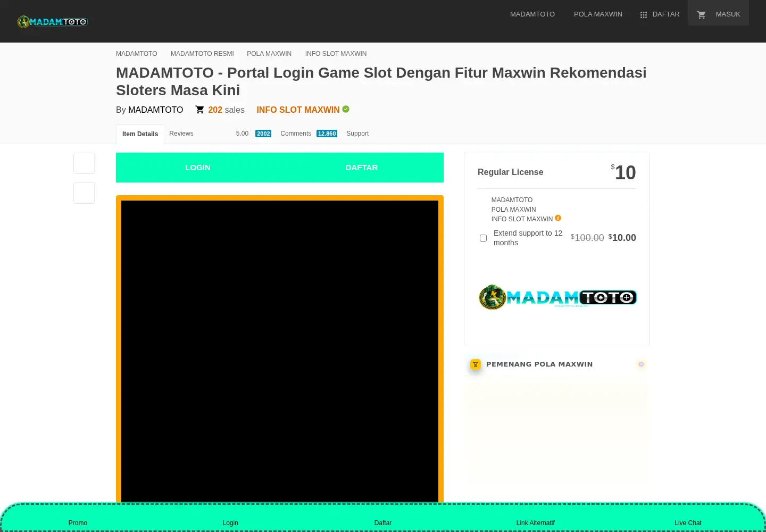This screenshot has width=766, height=532.
Task: Click round icon at right of PEMENANG header
Action: (641, 364)
